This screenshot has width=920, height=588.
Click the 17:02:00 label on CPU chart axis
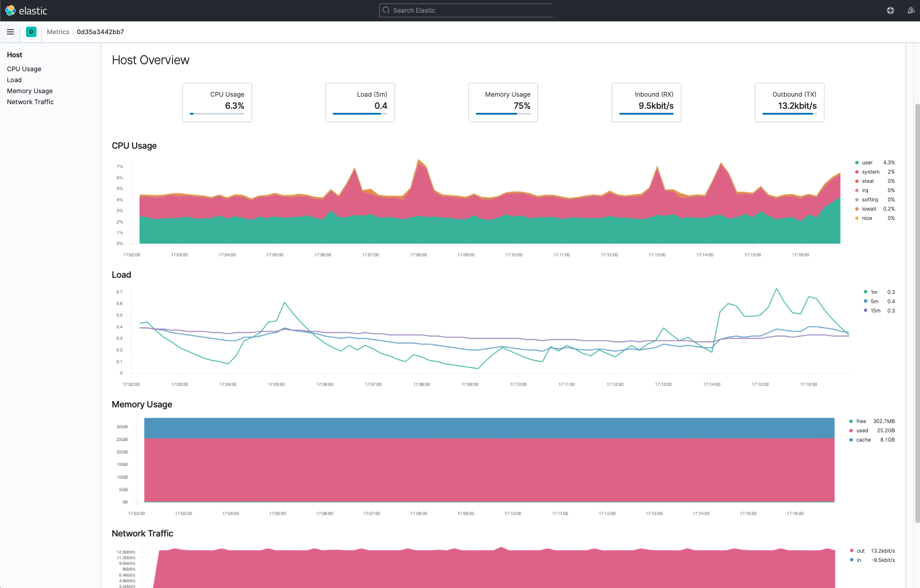coord(131,255)
